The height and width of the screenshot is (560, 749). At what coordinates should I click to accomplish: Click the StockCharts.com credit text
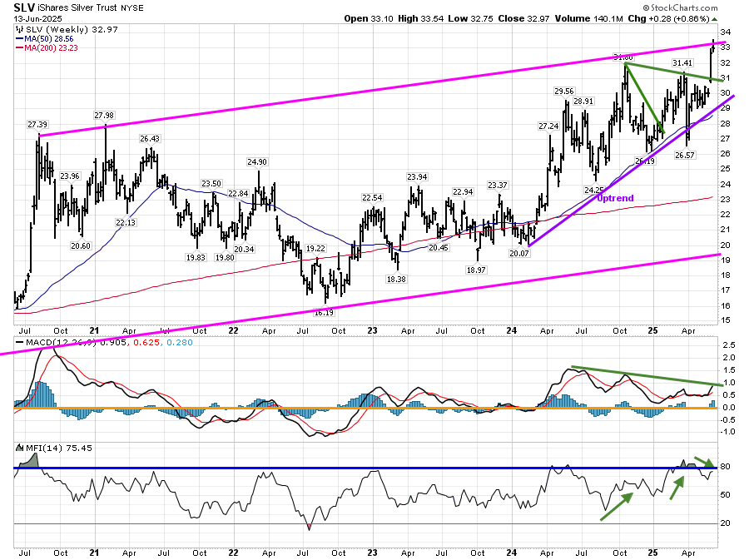coord(680,7)
